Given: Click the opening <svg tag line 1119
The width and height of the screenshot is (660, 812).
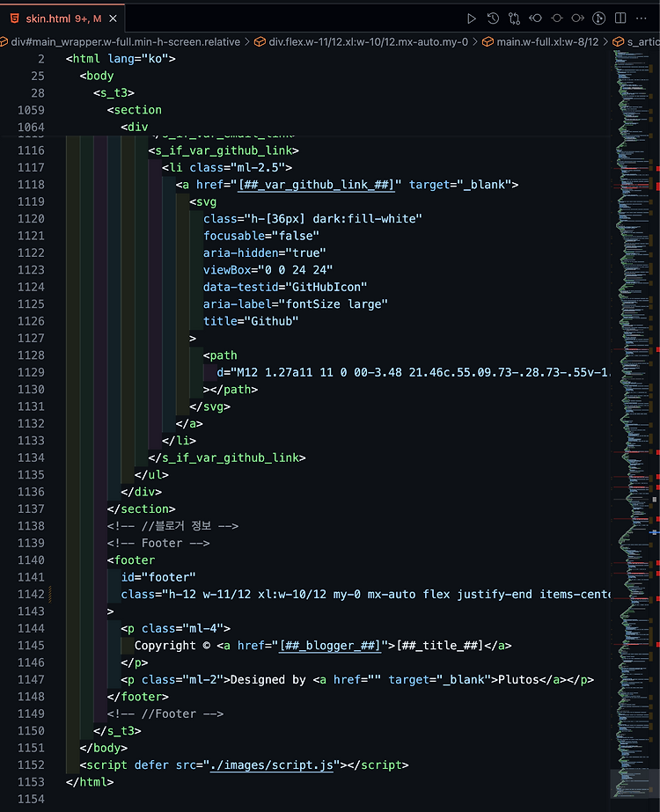Looking at the screenshot, I should click(x=203, y=202).
